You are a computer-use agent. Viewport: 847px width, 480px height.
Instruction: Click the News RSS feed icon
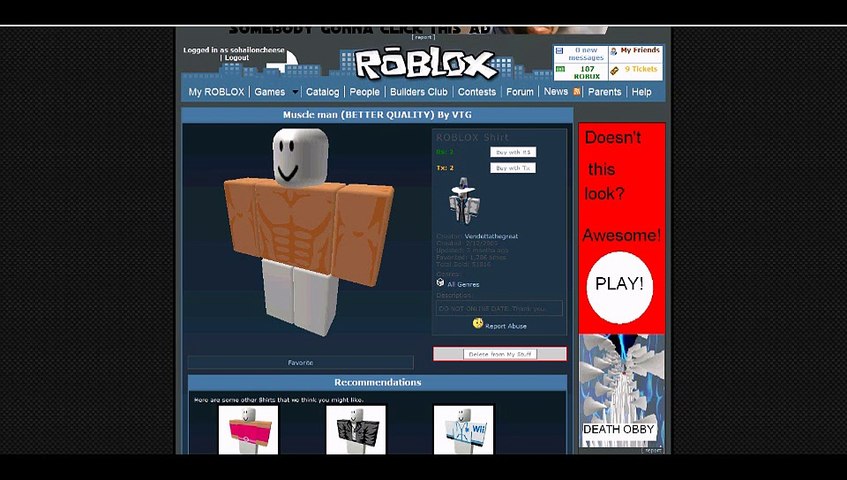(x=576, y=92)
